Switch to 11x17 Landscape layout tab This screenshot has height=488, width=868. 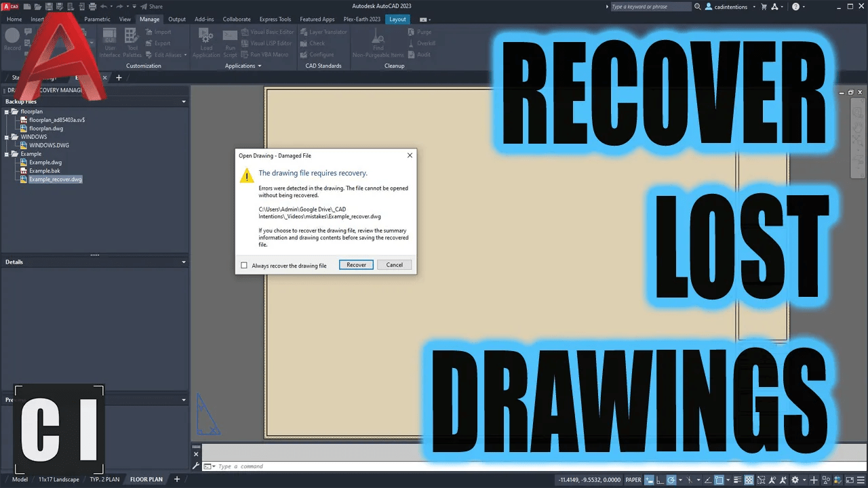(x=59, y=479)
